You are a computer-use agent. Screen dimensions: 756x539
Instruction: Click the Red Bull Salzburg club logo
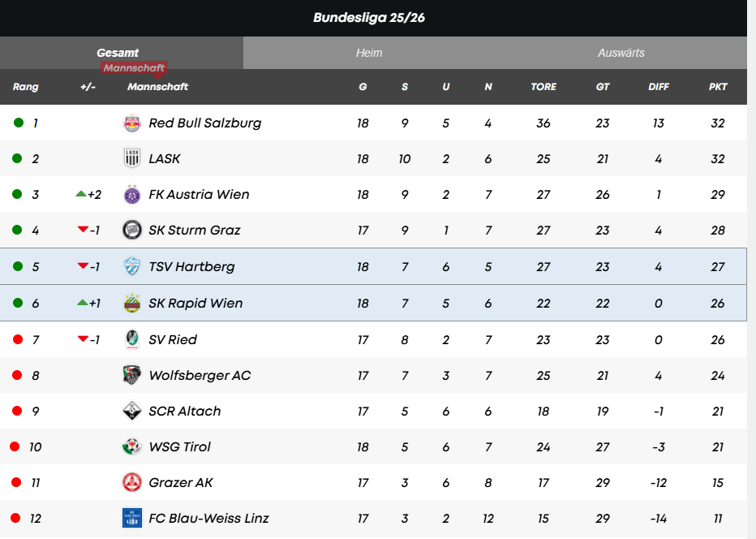[x=131, y=123]
